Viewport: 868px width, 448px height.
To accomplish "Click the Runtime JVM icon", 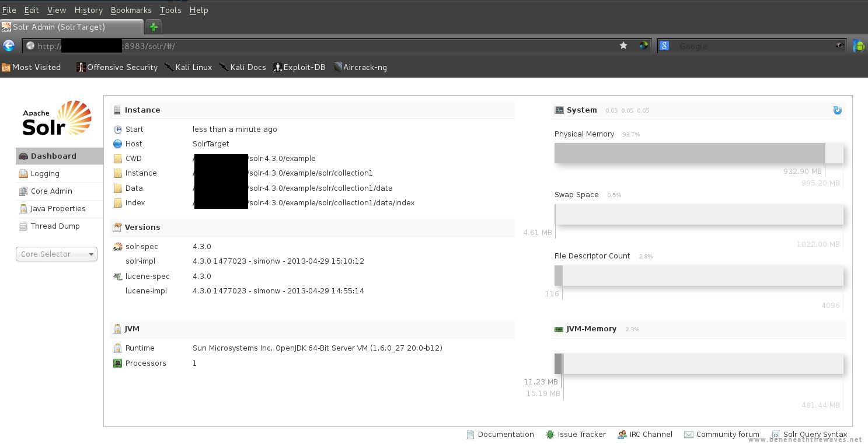I will click(118, 348).
